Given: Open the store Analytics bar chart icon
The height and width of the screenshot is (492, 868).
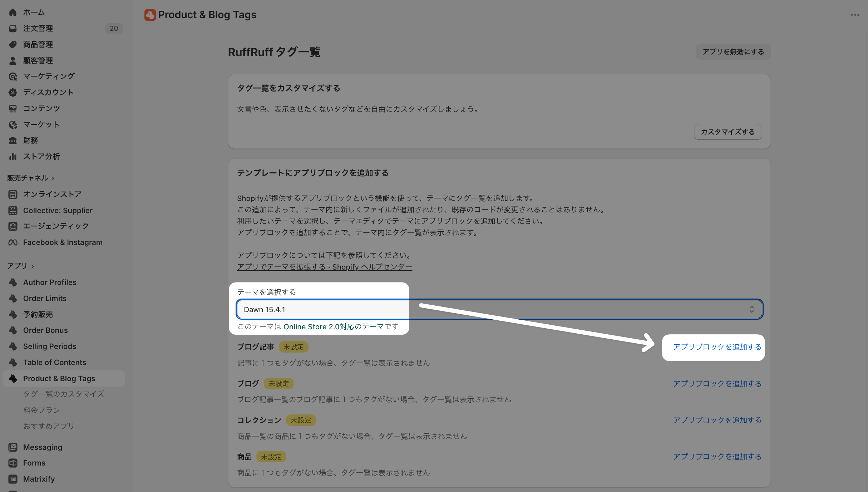Looking at the screenshot, I should [13, 156].
